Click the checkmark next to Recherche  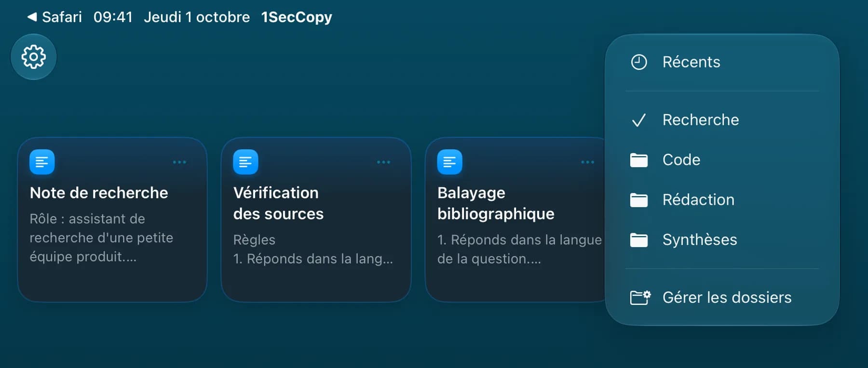639,120
